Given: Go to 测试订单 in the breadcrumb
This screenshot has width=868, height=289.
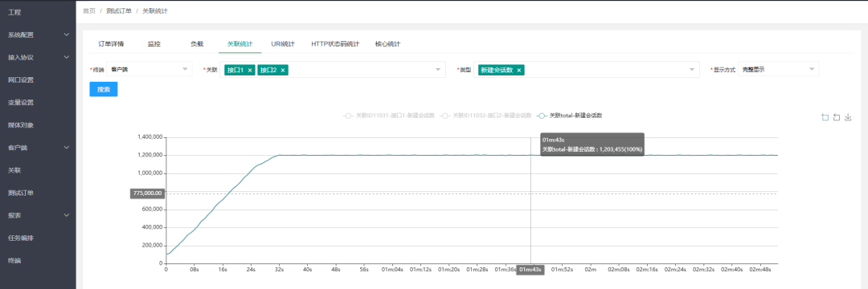Looking at the screenshot, I should point(119,11).
